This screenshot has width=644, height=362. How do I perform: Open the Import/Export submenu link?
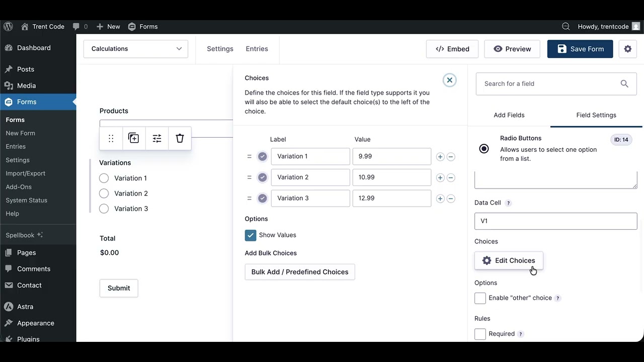point(25,173)
